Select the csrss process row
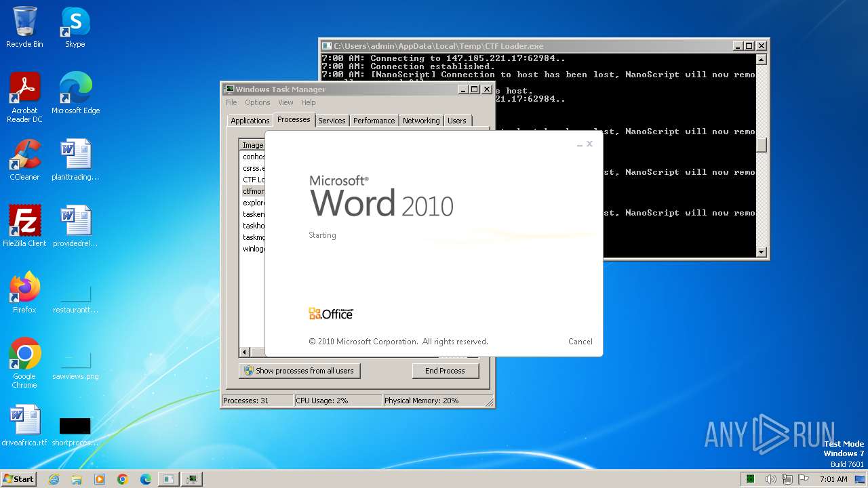This screenshot has height=488, width=868. coord(253,168)
